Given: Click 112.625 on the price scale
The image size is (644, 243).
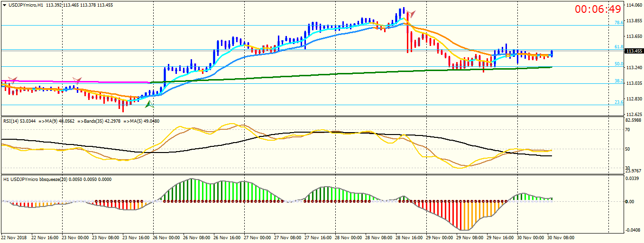Looking at the screenshot, I should [634, 114].
